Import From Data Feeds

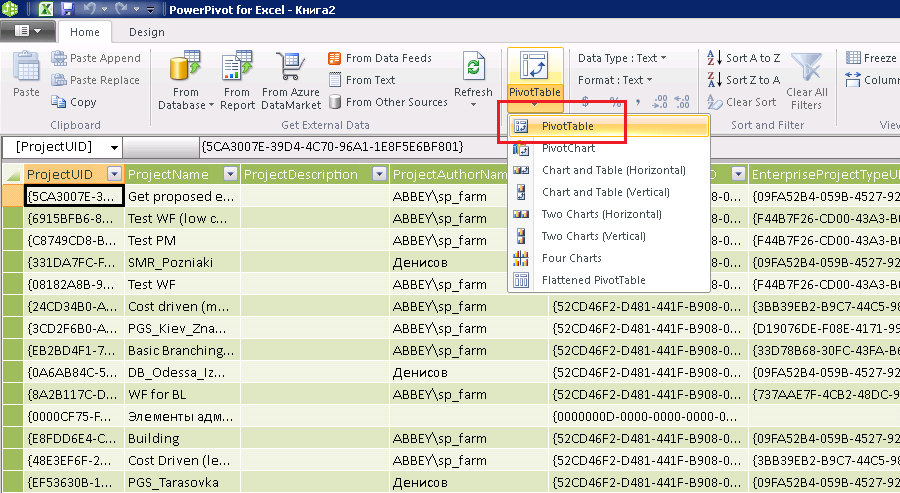(x=379, y=58)
